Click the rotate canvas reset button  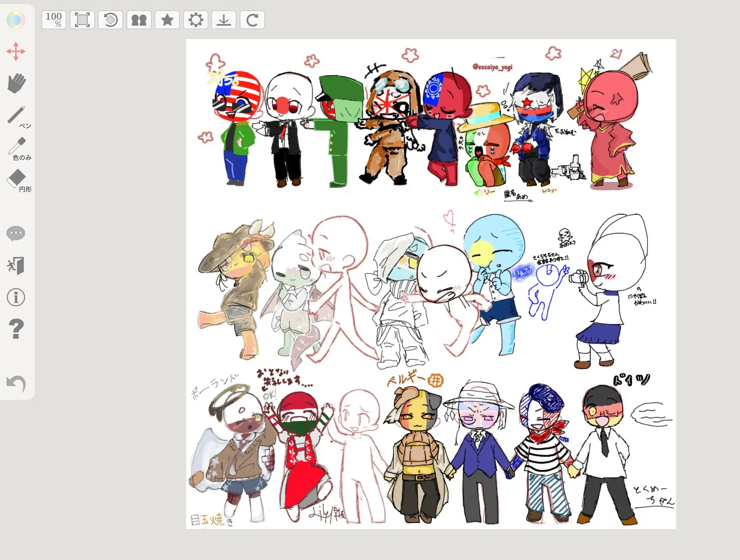[111, 19]
